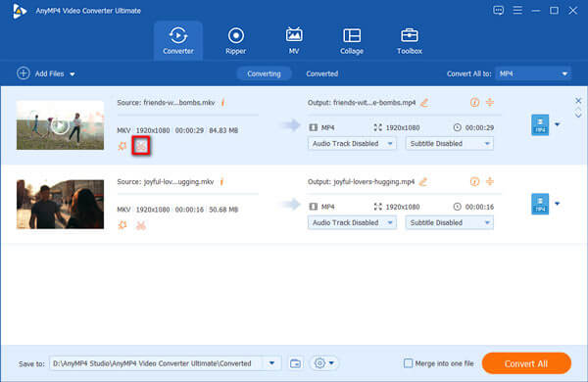
Task: Click Add Files button
Action: [45, 73]
